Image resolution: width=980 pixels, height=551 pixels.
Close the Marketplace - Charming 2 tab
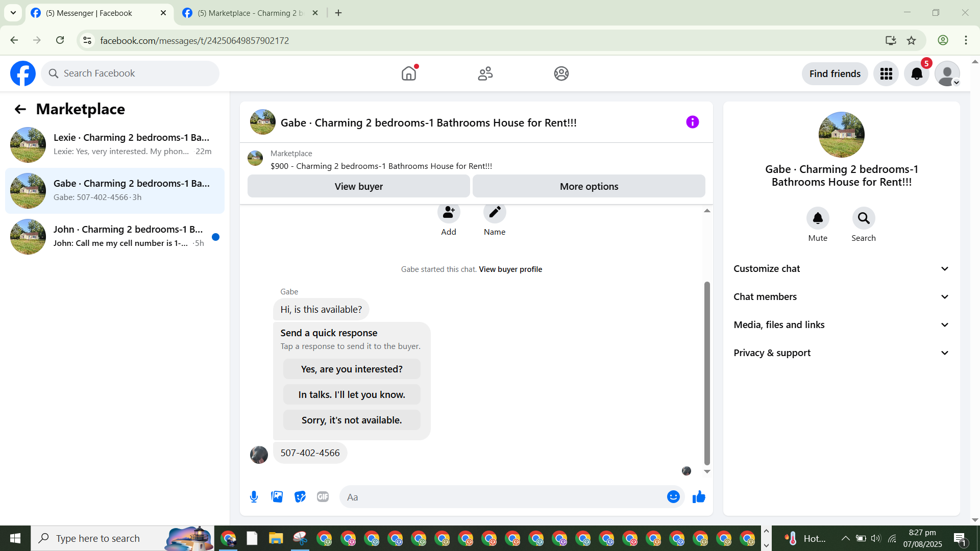(x=315, y=13)
